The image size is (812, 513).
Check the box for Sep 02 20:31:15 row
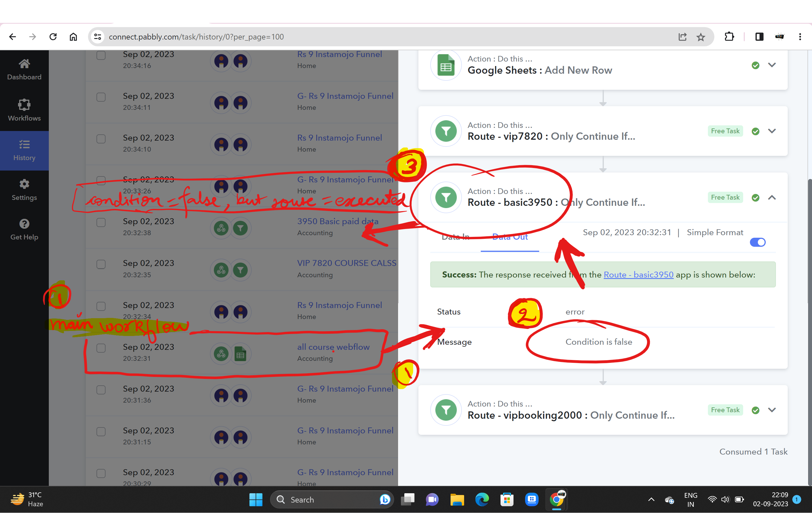tap(101, 432)
